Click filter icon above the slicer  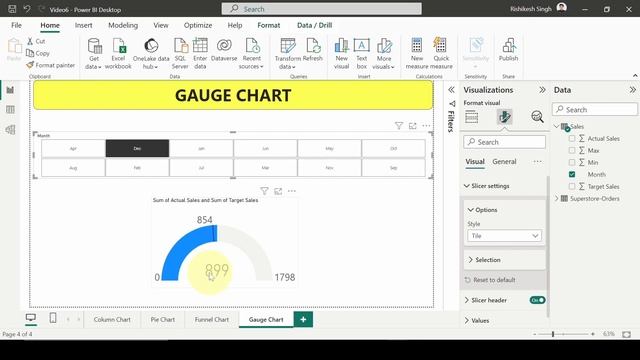tap(399, 126)
